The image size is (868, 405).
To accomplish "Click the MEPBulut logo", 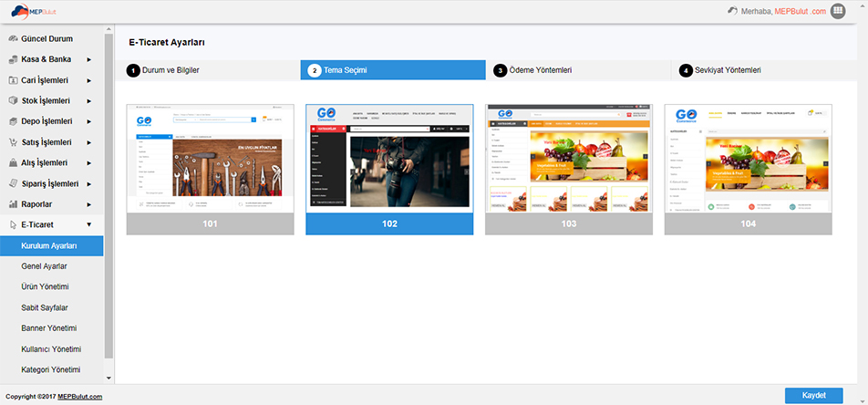I will coord(35,11).
